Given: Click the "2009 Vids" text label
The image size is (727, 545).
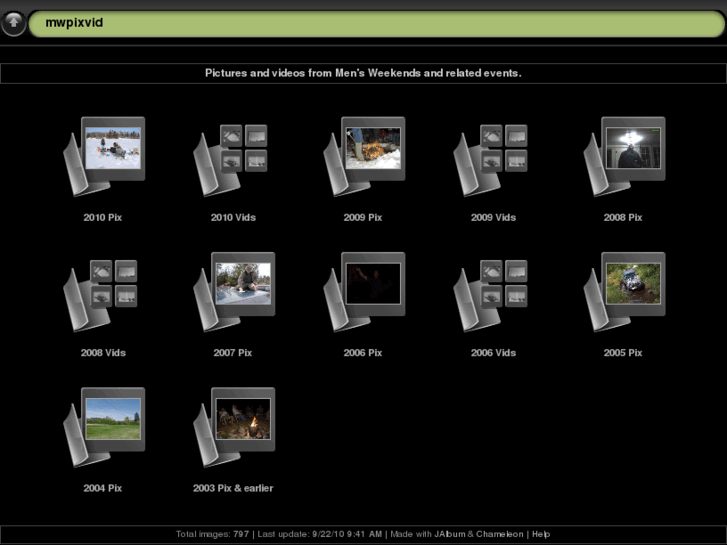Looking at the screenshot, I should (x=493, y=217).
